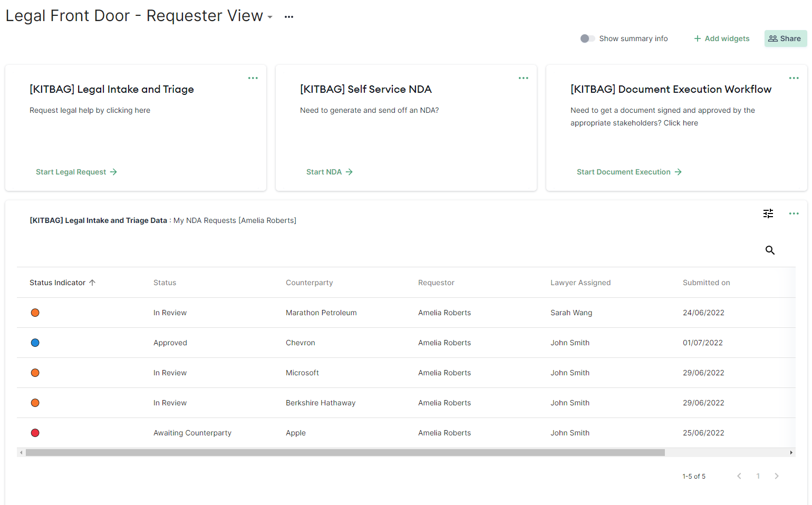Click the In Review status for Microsoft

[x=170, y=373]
